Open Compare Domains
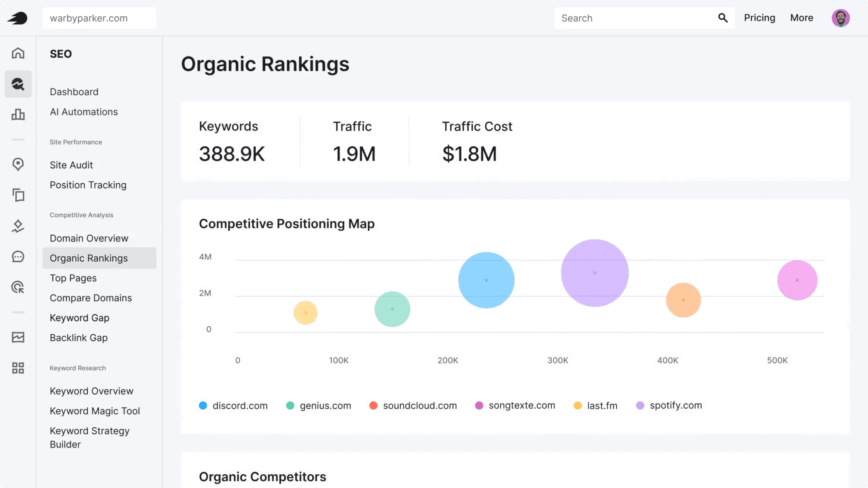 91,298
